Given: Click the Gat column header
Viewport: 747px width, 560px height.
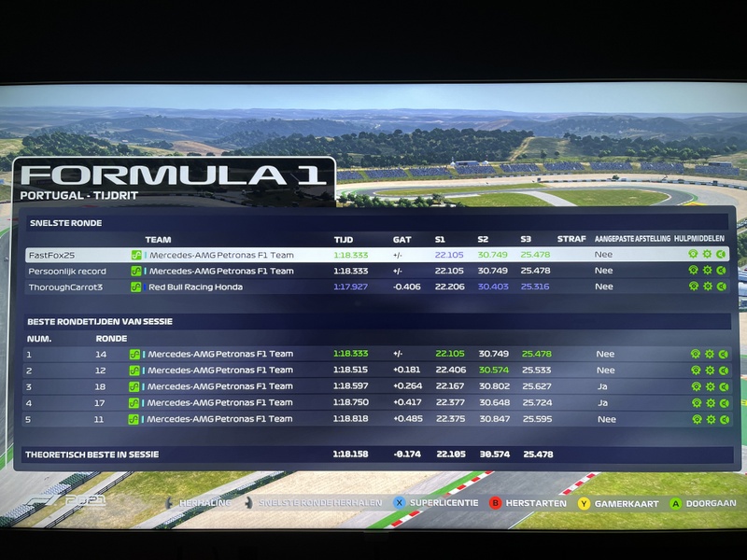Looking at the screenshot, I should (x=402, y=240).
